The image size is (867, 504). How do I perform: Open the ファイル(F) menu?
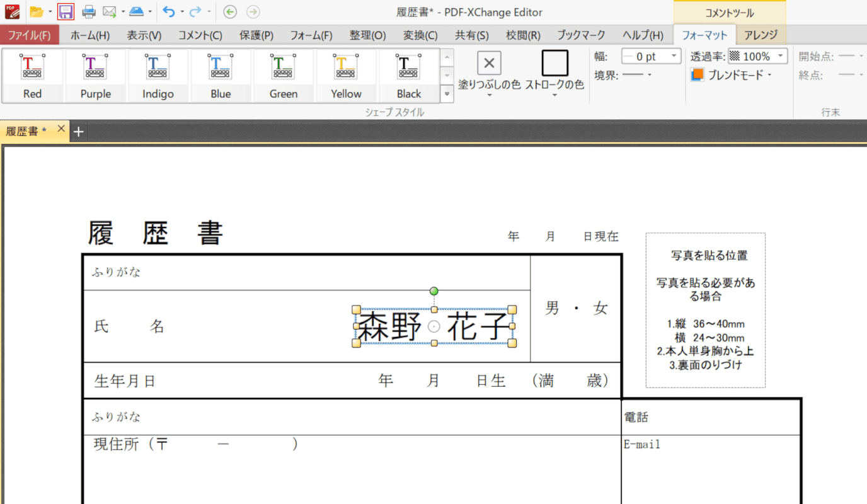(30, 35)
